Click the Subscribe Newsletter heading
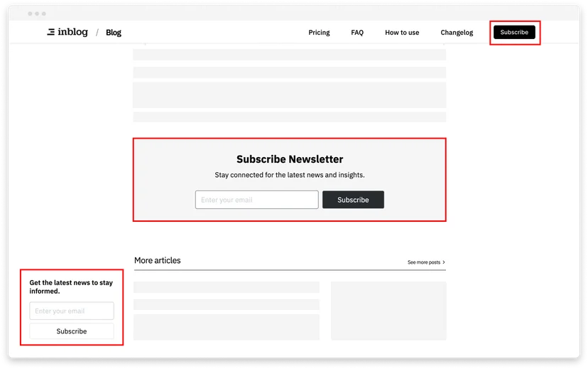Screen dimensions: 588x369 point(290,159)
